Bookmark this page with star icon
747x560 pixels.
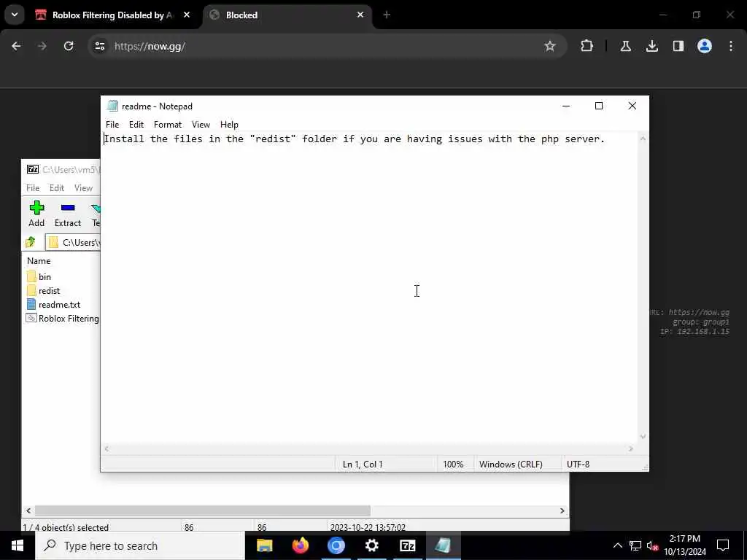click(550, 46)
